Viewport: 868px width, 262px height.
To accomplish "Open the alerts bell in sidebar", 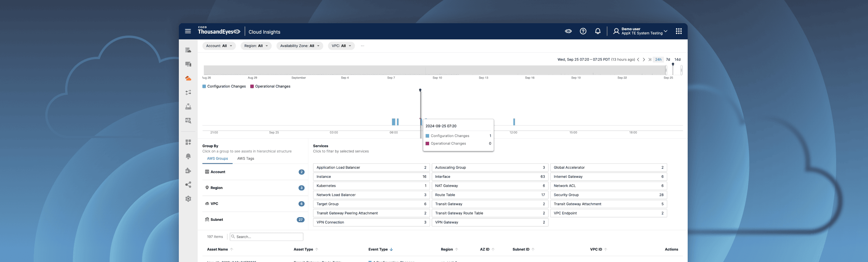I will pyautogui.click(x=188, y=156).
